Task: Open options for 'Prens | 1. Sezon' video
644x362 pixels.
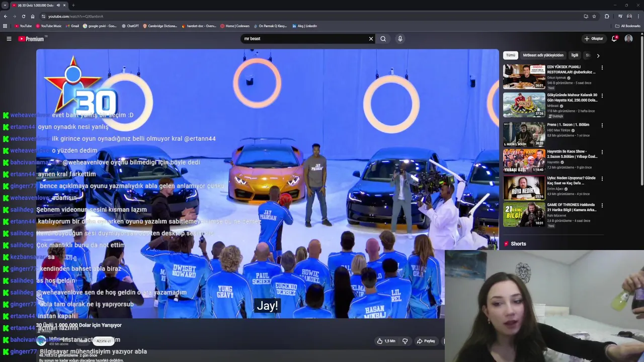Action: point(602,125)
